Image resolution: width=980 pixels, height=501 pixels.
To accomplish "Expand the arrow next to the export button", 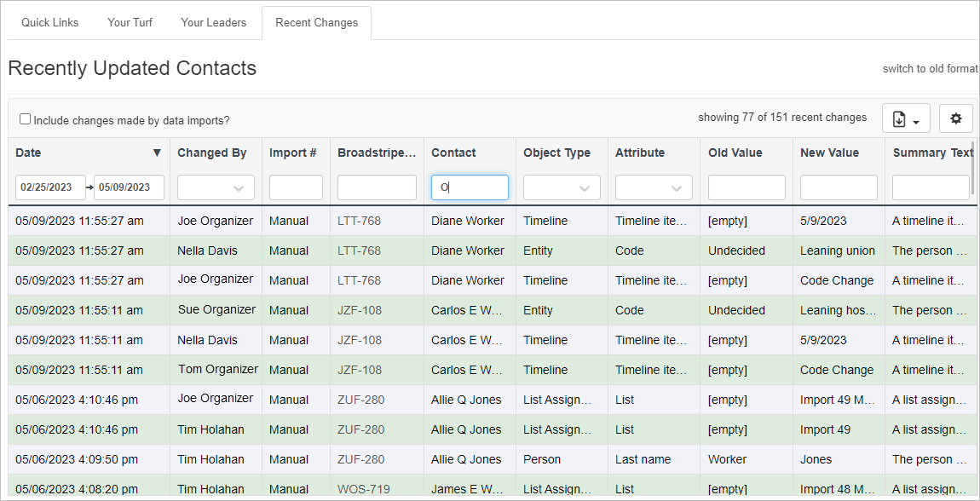I will pyautogui.click(x=915, y=123).
